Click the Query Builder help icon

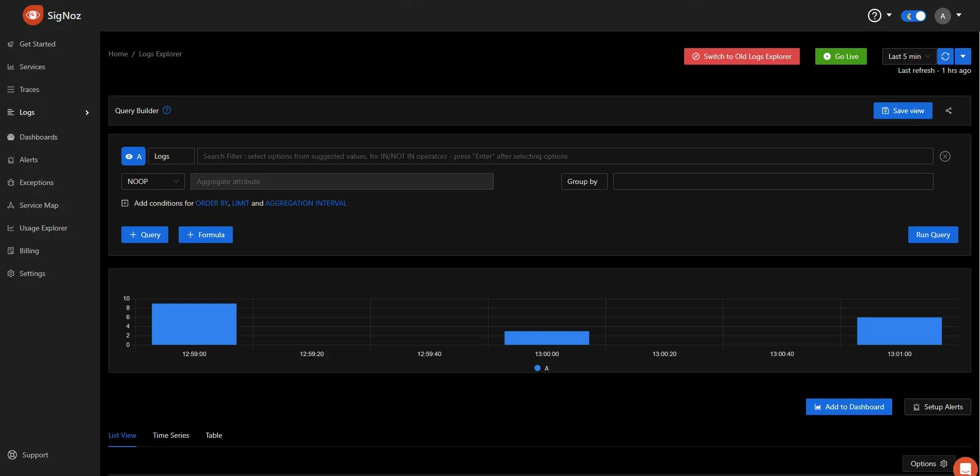[167, 110]
